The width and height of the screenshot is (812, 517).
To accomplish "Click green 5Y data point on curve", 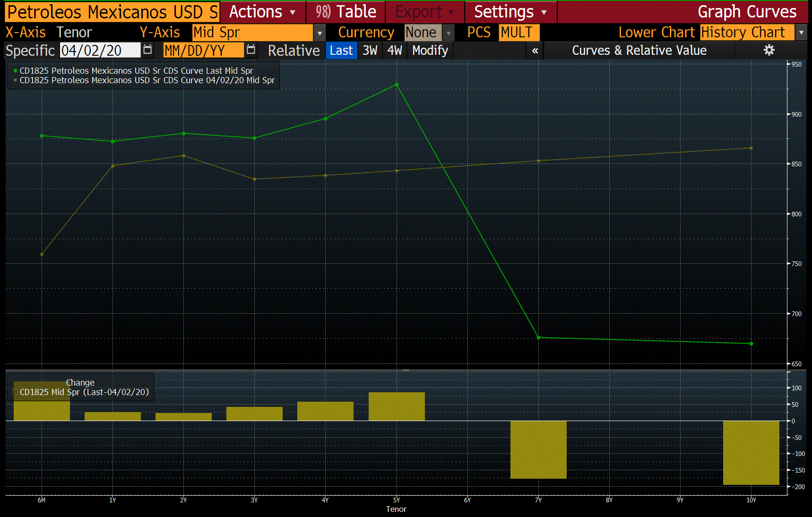I will tap(397, 85).
